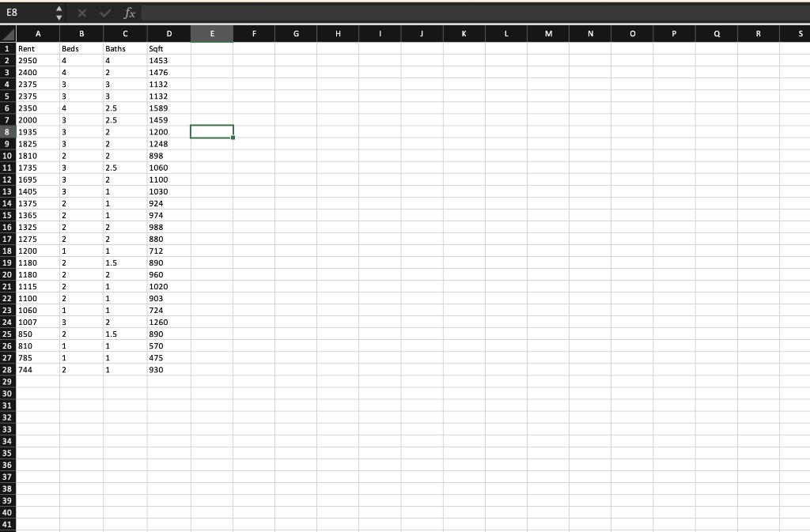810x532 pixels.
Task: Click the Name Box stepper arrows
Action: (x=59, y=13)
